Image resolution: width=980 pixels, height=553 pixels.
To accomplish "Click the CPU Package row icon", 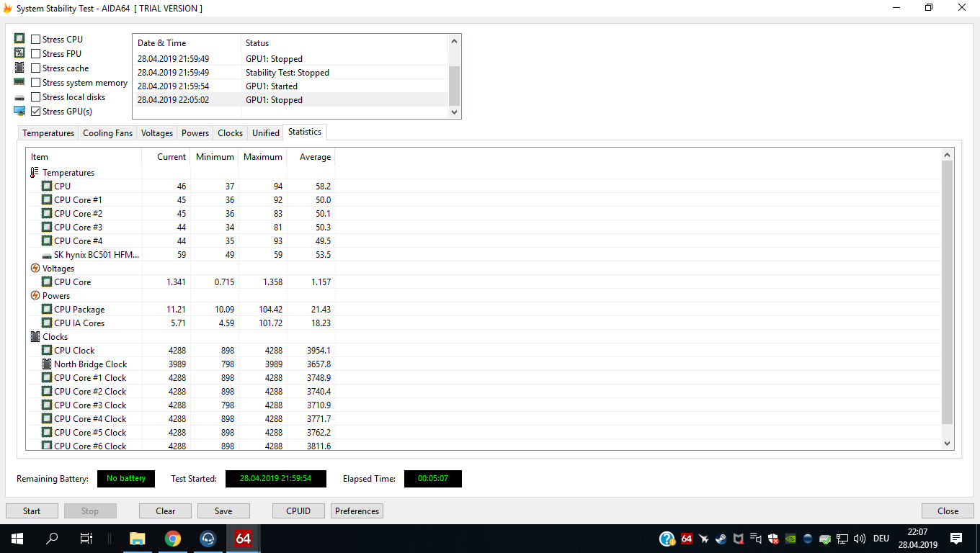I will pyautogui.click(x=47, y=310).
